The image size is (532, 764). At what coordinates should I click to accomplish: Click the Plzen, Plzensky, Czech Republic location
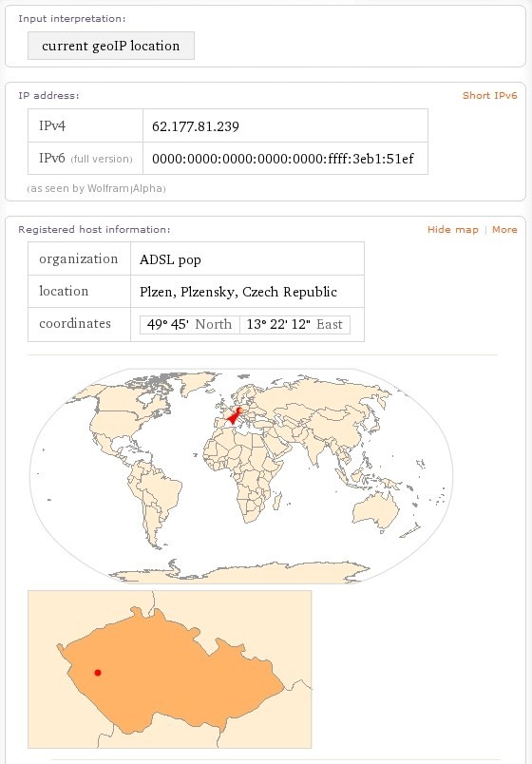238,292
